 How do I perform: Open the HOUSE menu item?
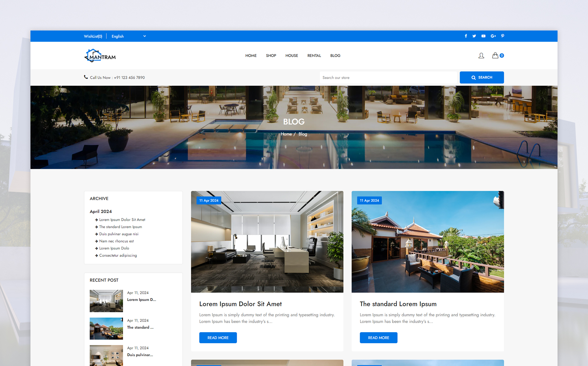(x=292, y=56)
